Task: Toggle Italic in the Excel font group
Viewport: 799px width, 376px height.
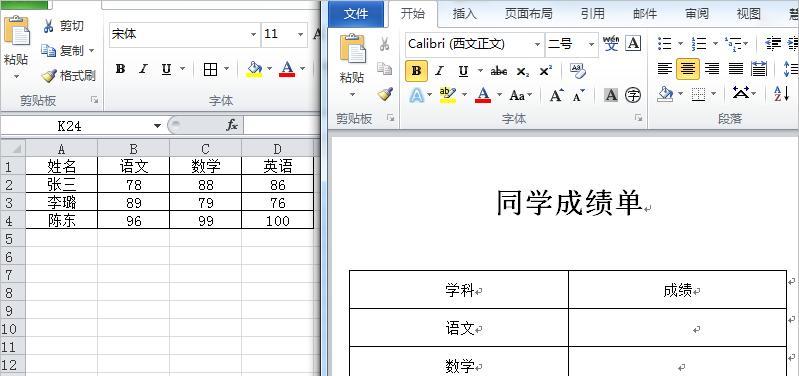Action: click(x=143, y=69)
